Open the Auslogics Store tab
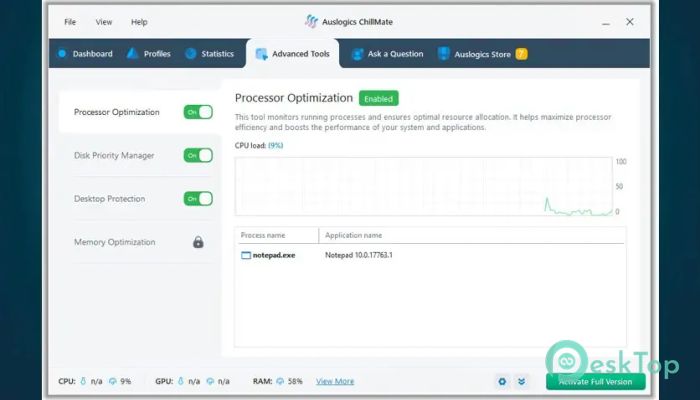Viewport: 700px width, 400px height. pyautogui.click(x=483, y=54)
